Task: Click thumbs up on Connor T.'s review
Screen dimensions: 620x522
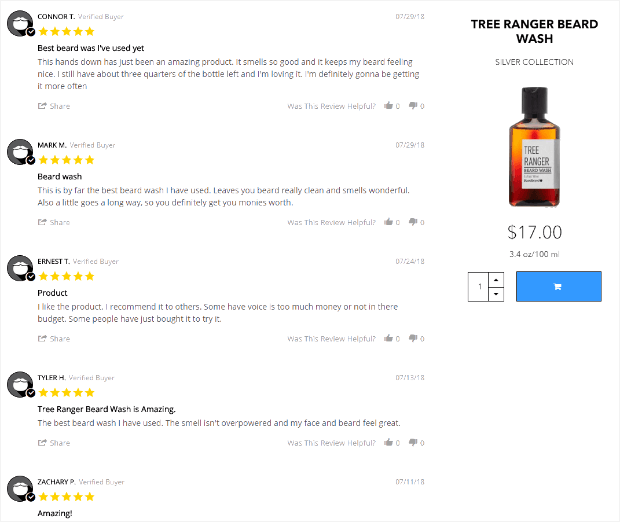Action: tap(387, 106)
